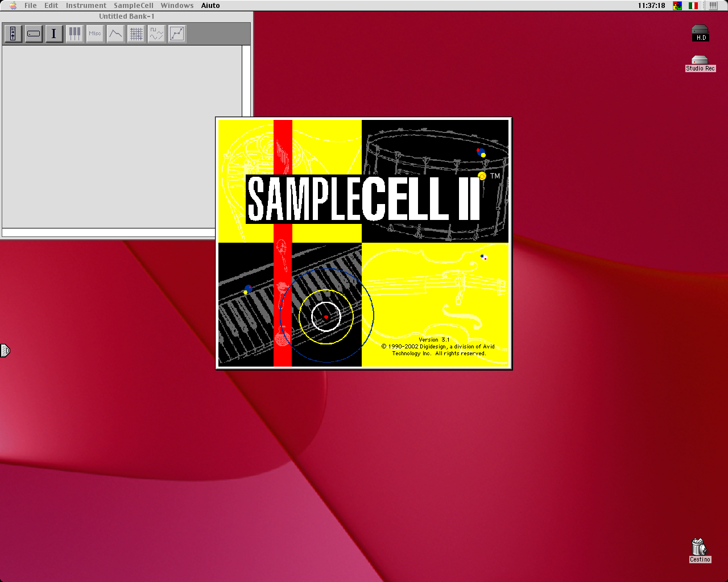Open the Edit menu

point(51,5)
